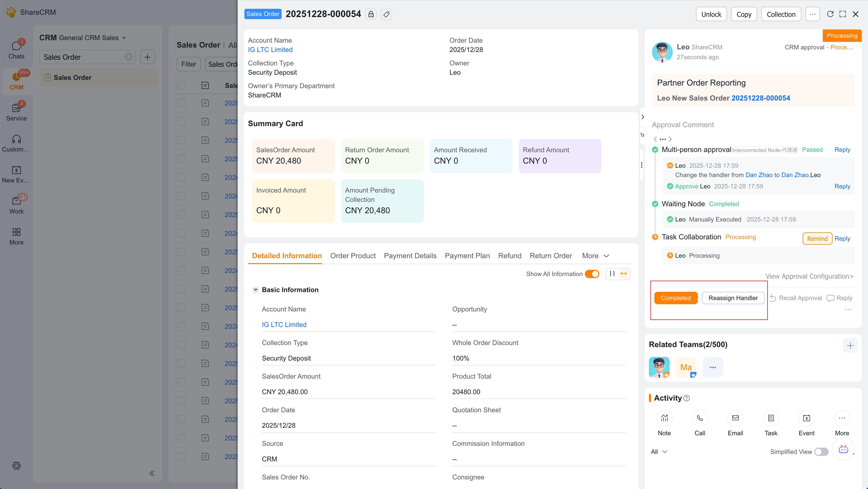Open Service module in the sidebar
868x489 pixels.
(16, 112)
